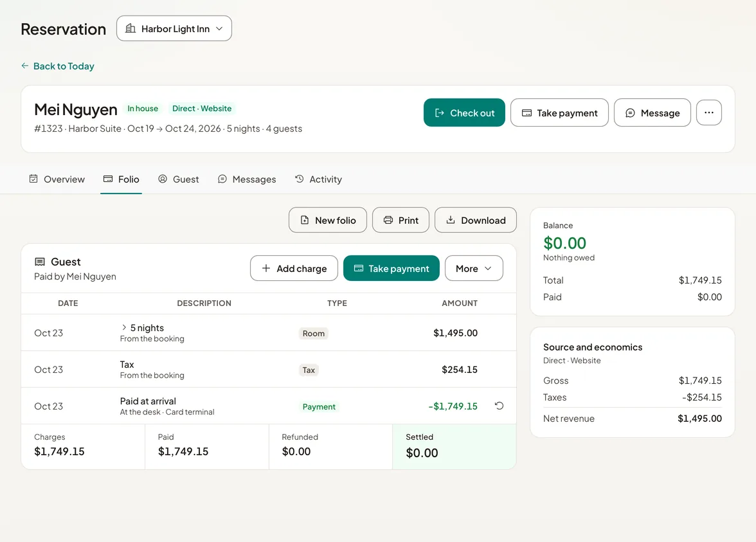Open the More dropdown in Guest folio
756x542 pixels.
click(473, 269)
